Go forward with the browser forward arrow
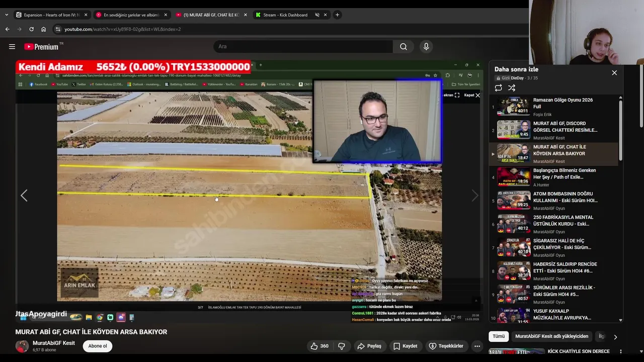 (19, 29)
